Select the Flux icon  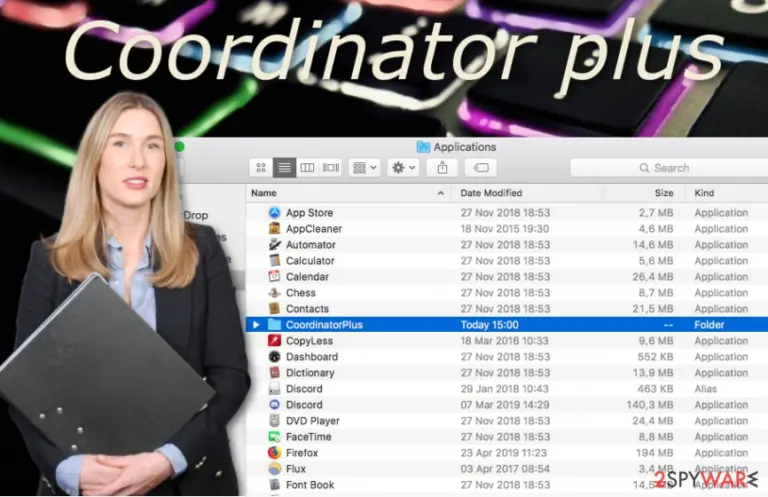pyautogui.click(x=274, y=469)
